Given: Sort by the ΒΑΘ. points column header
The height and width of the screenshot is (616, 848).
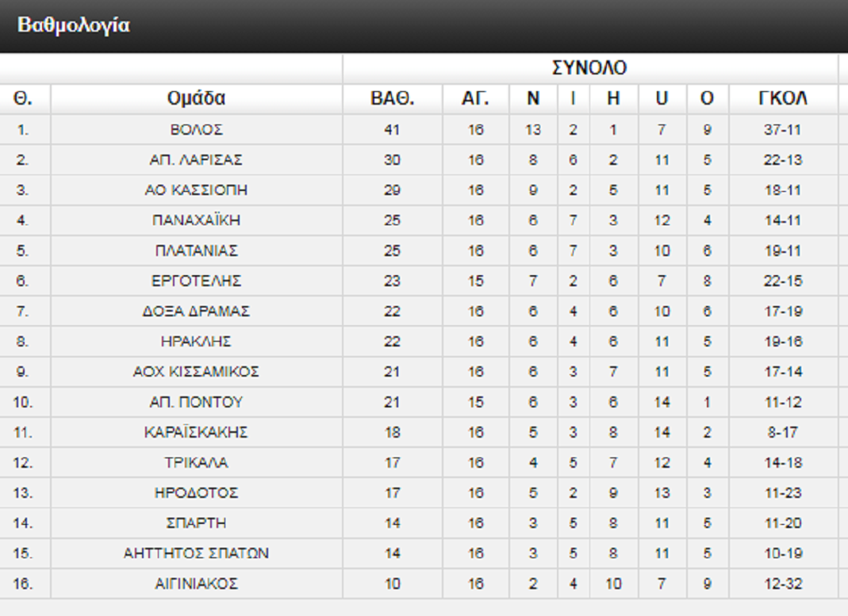Looking at the screenshot, I should pos(393,99).
